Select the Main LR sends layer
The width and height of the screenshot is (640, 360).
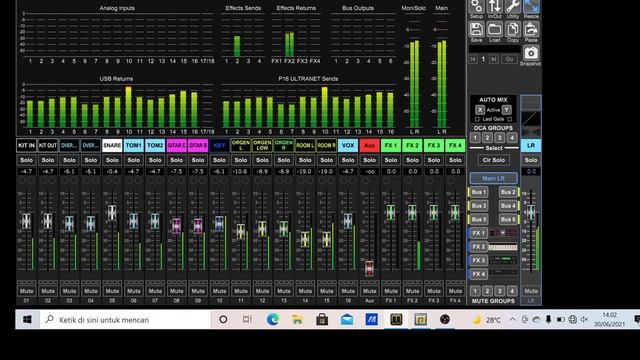pos(493,178)
